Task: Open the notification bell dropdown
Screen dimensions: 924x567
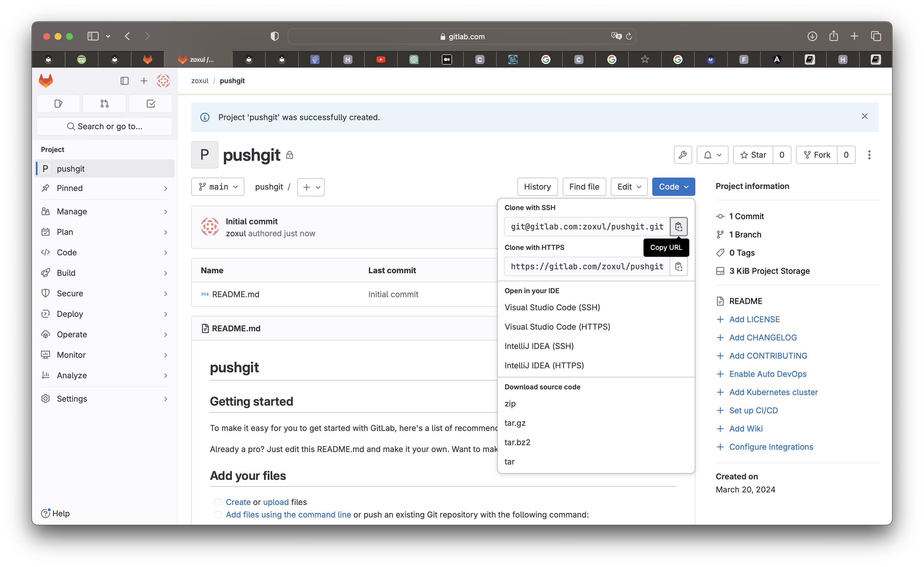Action: (x=712, y=155)
